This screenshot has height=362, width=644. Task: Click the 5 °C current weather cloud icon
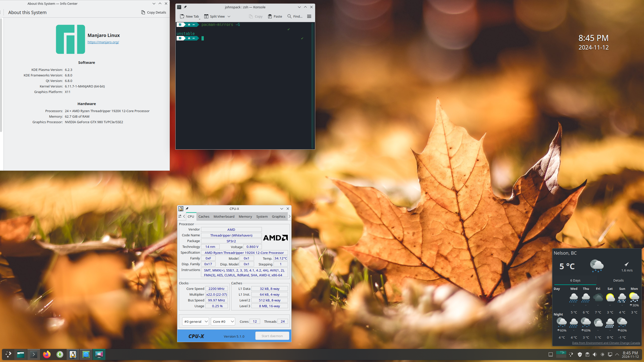point(597,266)
